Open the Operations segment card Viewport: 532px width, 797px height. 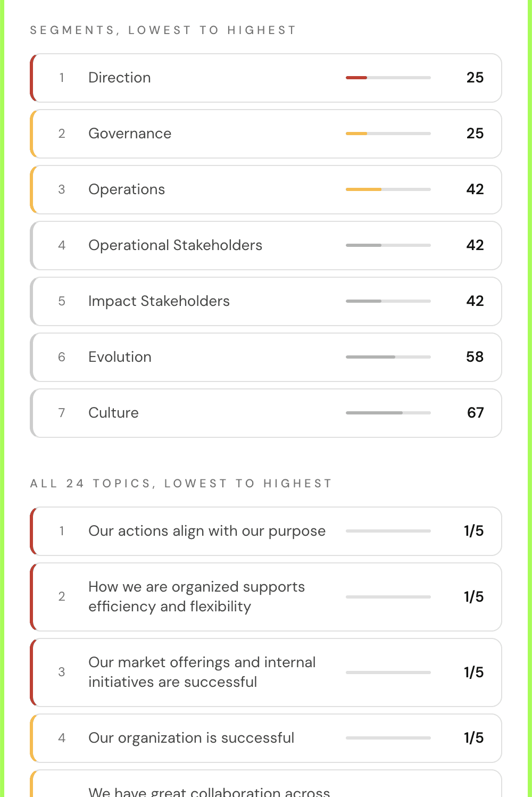tap(266, 189)
